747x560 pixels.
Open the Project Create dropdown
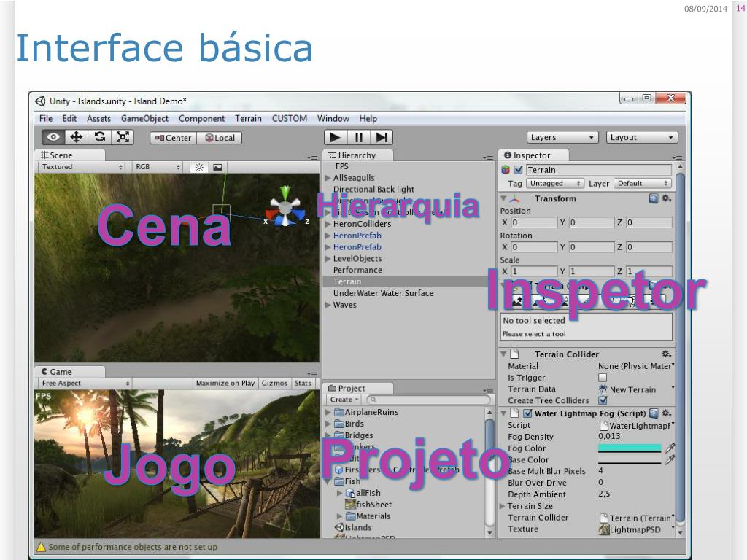coord(344,400)
